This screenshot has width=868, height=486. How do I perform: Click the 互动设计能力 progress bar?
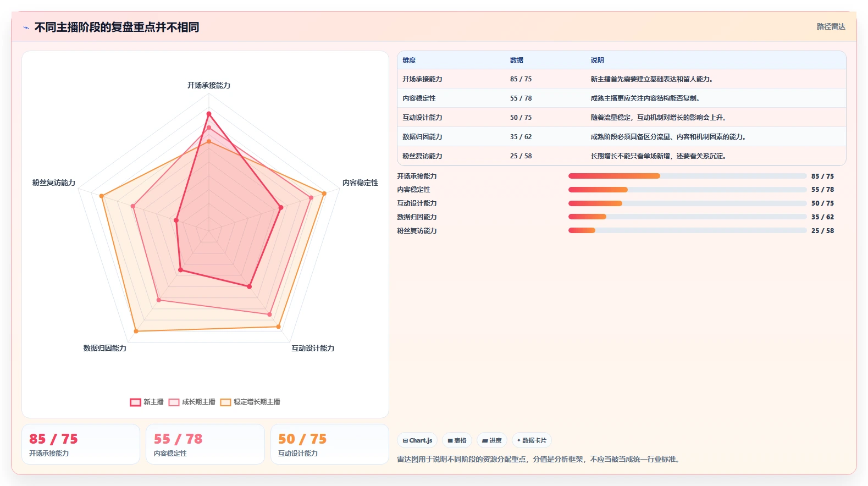[x=687, y=203]
